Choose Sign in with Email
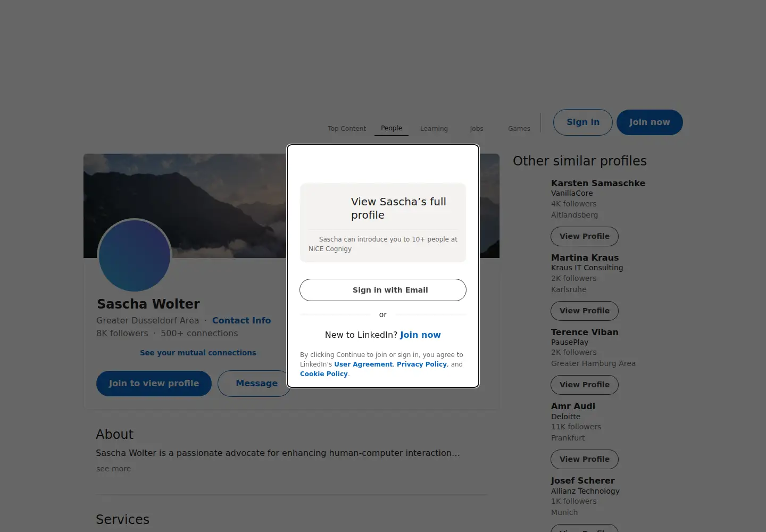The height and width of the screenshot is (532, 766). point(383,290)
